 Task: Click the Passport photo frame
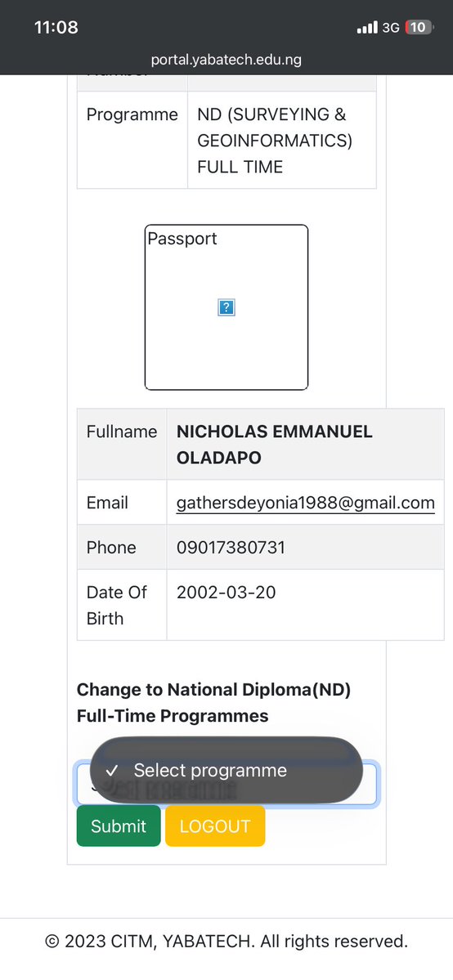click(x=226, y=307)
